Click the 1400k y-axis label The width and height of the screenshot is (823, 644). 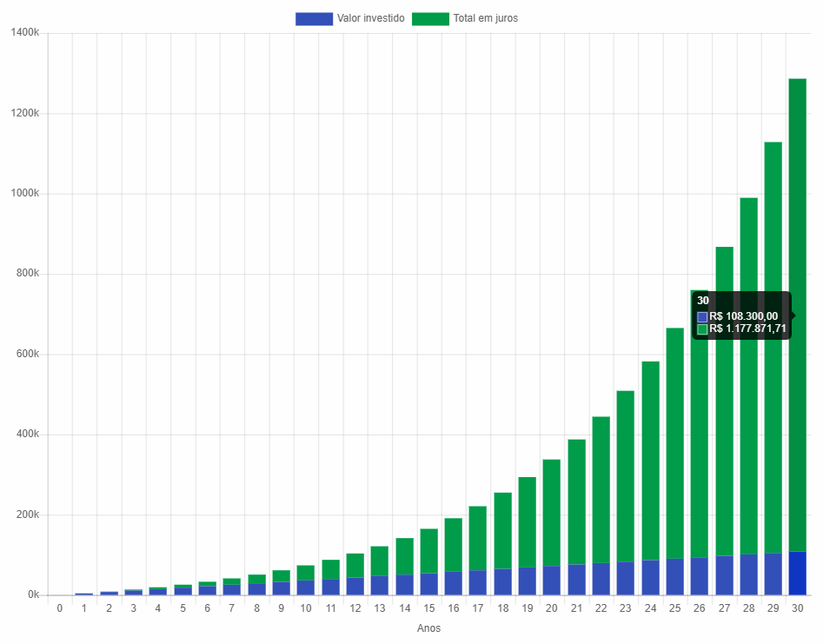24,32
